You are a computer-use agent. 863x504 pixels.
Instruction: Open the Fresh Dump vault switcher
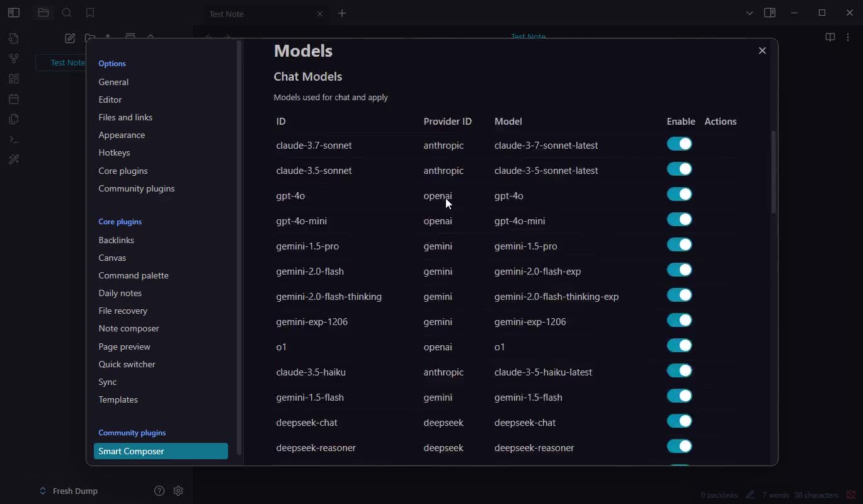click(x=68, y=491)
